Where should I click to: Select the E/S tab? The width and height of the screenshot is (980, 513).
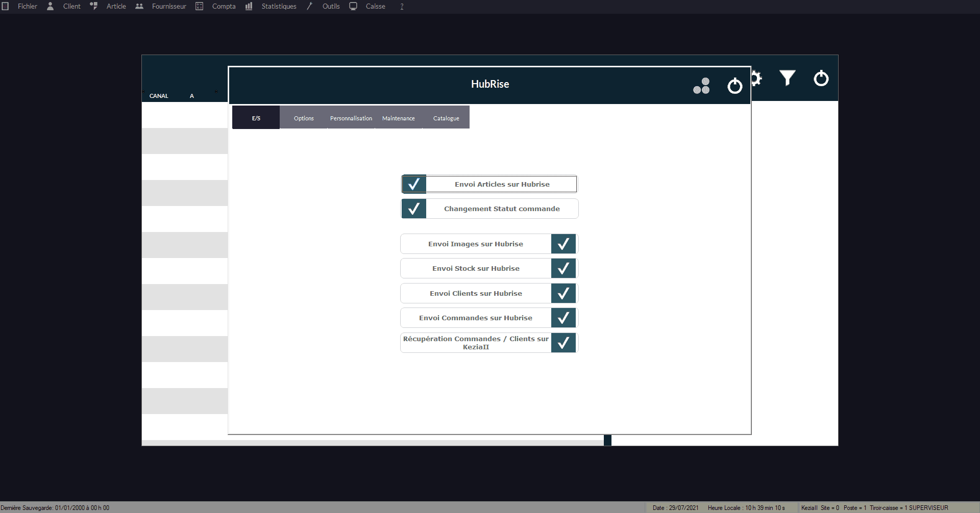click(256, 118)
